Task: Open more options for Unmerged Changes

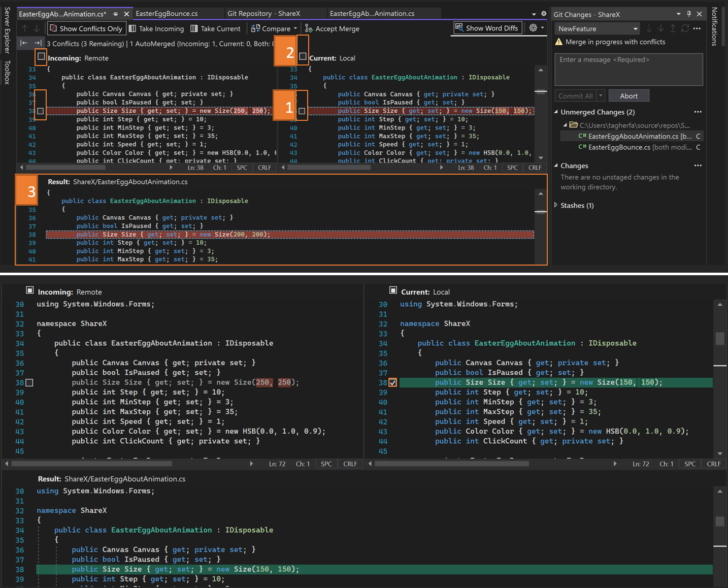Action: pos(698,112)
